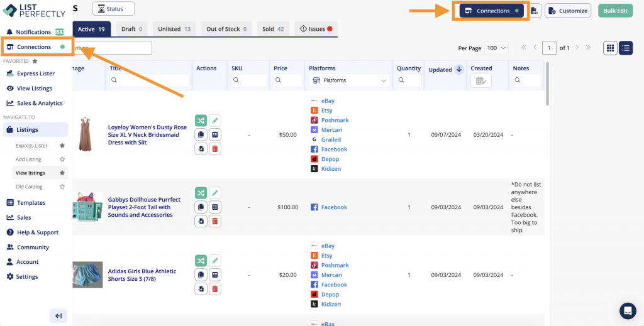644x326 pixels.
Task: Open the Created date picker
Action: coord(481,80)
